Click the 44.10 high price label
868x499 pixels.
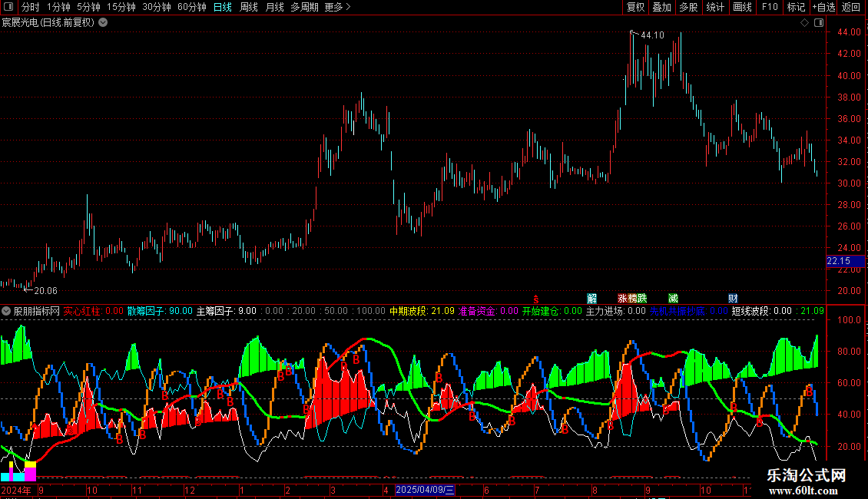(652, 35)
